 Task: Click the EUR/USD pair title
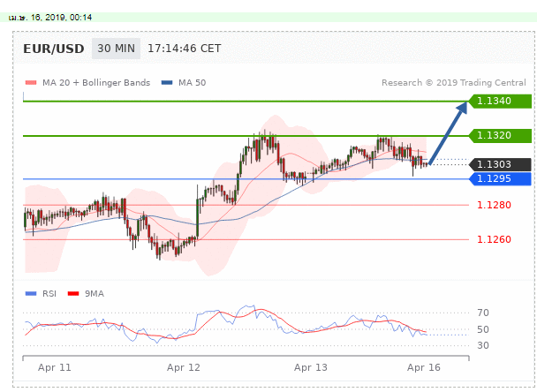pyautogui.click(x=53, y=49)
